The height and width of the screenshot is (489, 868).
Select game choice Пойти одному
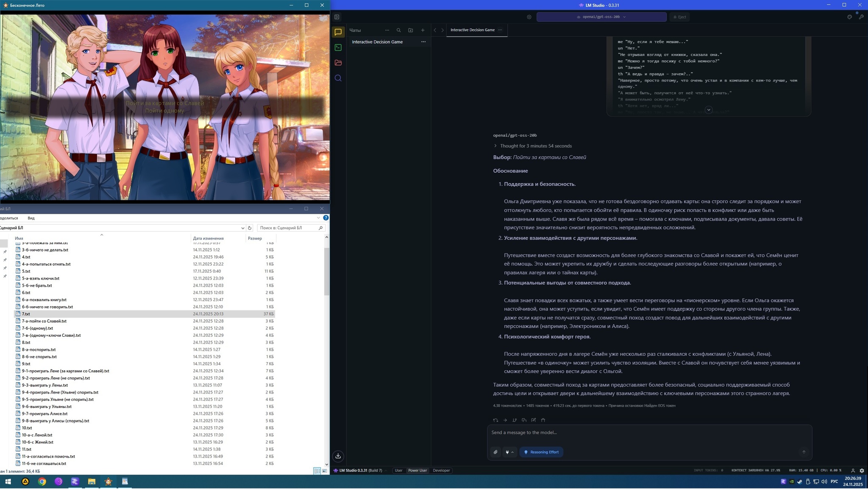[164, 111]
